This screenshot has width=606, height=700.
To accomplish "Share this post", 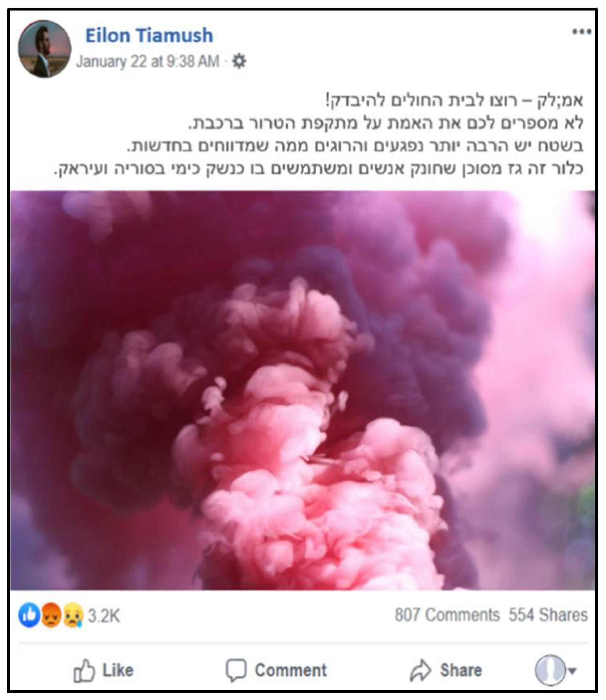I will tap(446, 670).
